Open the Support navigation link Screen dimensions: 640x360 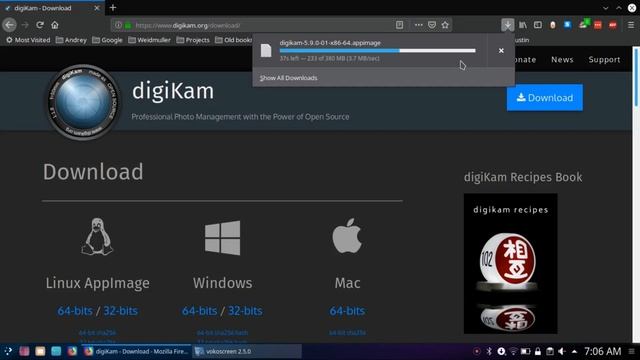click(x=604, y=60)
